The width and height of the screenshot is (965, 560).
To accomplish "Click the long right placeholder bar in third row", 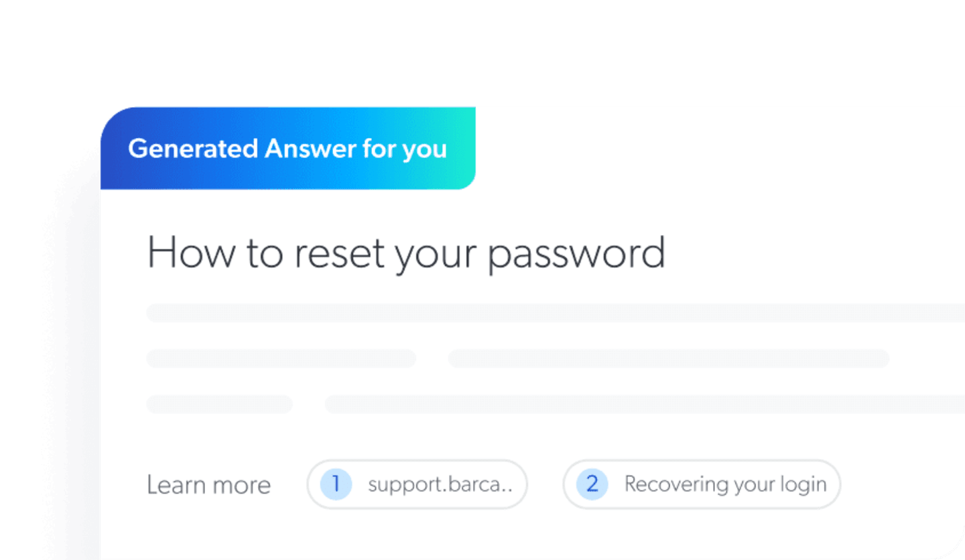I will (x=643, y=404).
